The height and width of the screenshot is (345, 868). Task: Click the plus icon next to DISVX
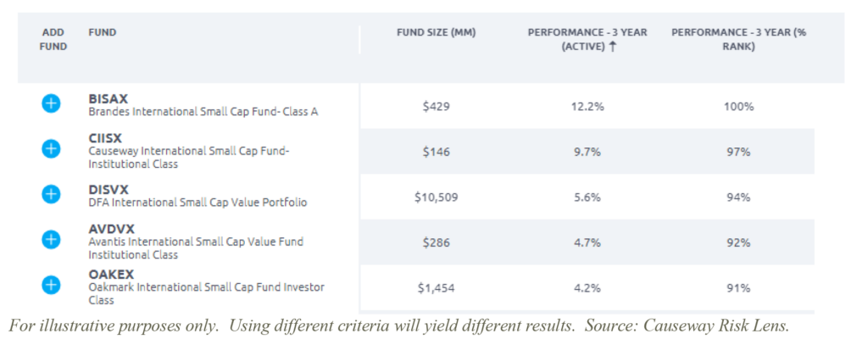[x=51, y=194]
